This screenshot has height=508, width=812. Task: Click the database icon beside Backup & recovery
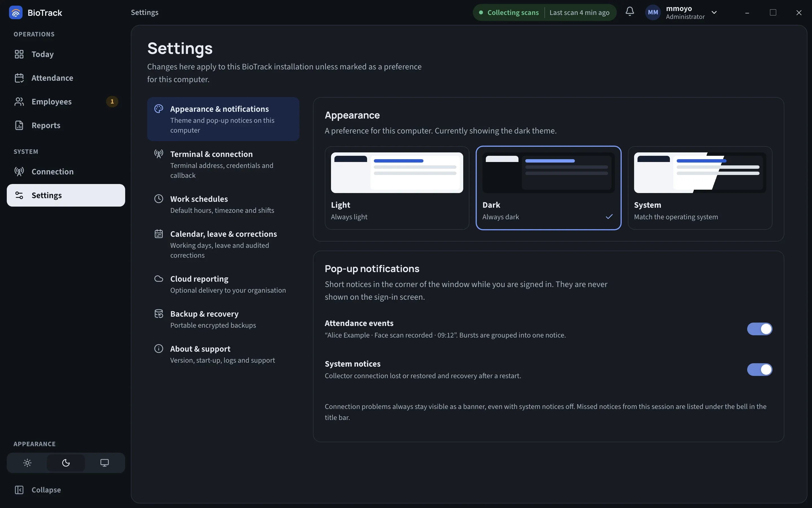click(x=159, y=314)
